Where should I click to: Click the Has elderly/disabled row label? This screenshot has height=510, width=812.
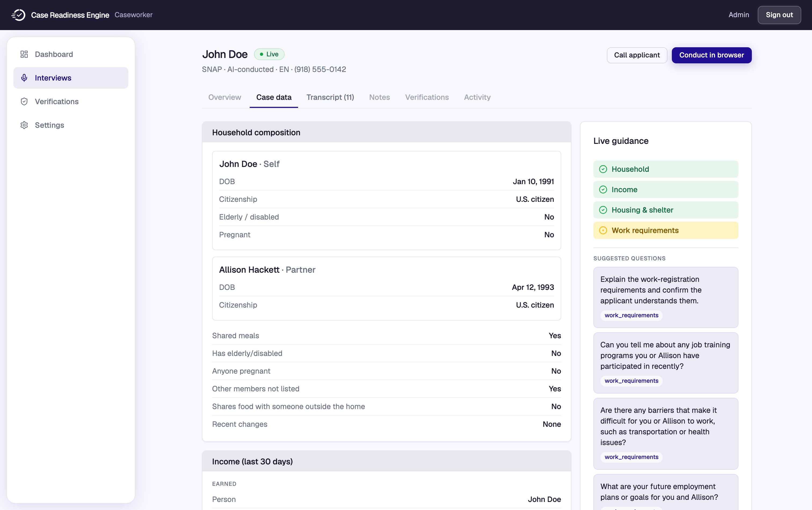point(247,353)
